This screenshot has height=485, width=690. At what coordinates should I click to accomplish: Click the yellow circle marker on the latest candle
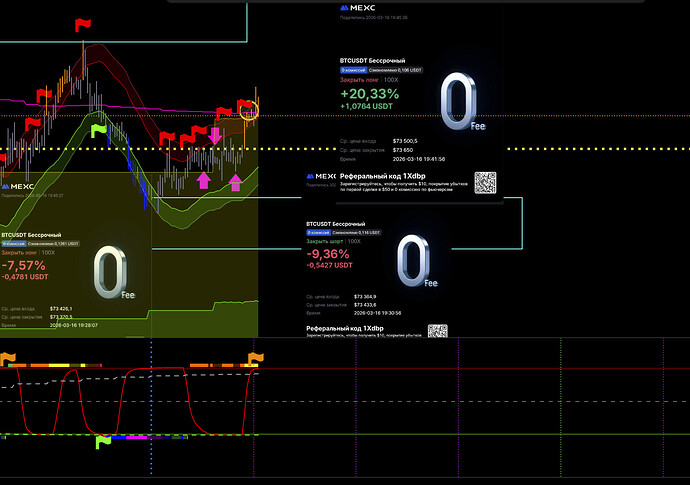248,111
